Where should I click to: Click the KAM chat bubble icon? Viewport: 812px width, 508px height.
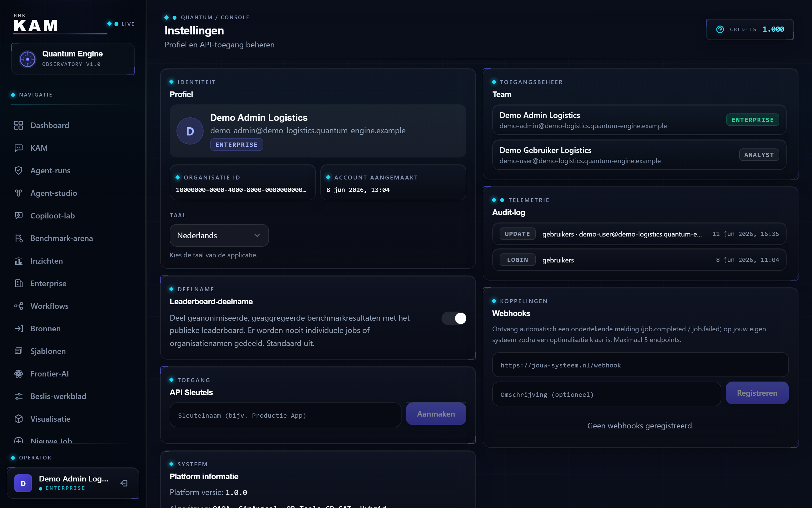[x=18, y=148]
